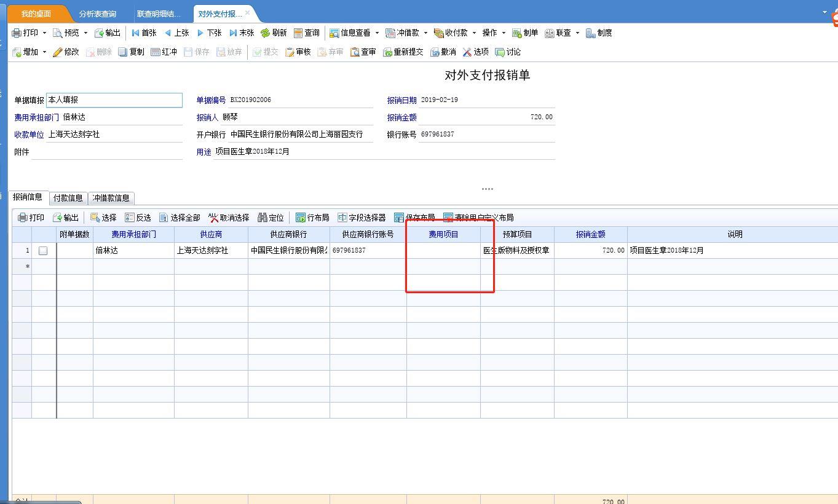
Task: Open the 字段选择器 field chooser
Action: 362,218
